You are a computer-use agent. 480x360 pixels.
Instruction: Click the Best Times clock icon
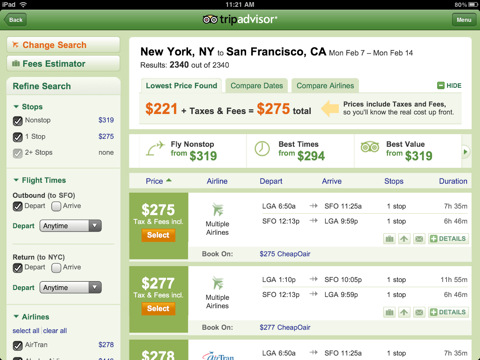[262, 149]
